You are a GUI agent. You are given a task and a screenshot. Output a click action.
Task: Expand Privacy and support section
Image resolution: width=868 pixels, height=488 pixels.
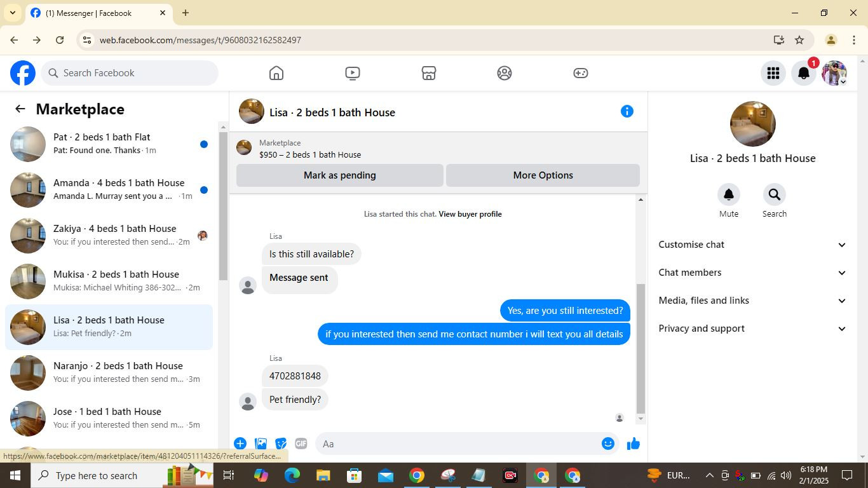(x=752, y=329)
